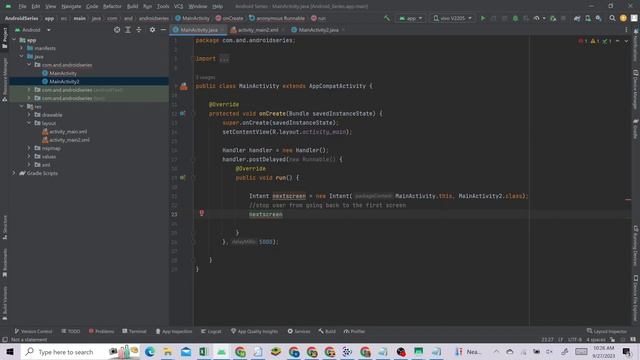Open the Profiler tool window
Viewport: 640px width, 360px height.
coord(354,331)
